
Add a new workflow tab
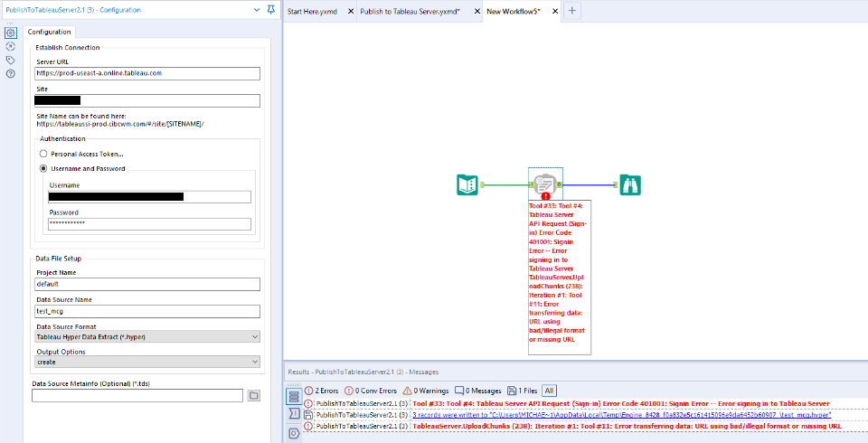pyautogui.click(x=572, y=11)
